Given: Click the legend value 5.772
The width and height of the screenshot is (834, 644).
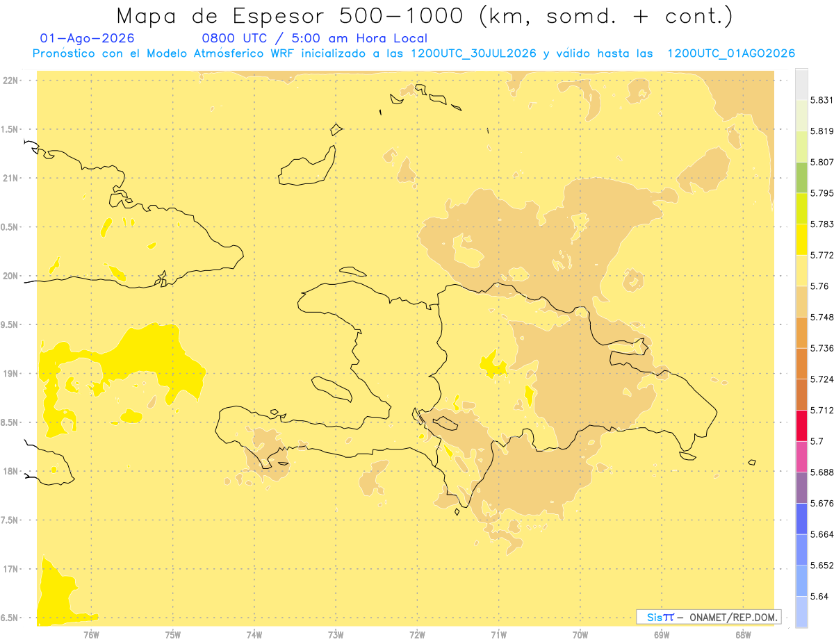Looking at the screenshot, I should [x=821, y=255].
